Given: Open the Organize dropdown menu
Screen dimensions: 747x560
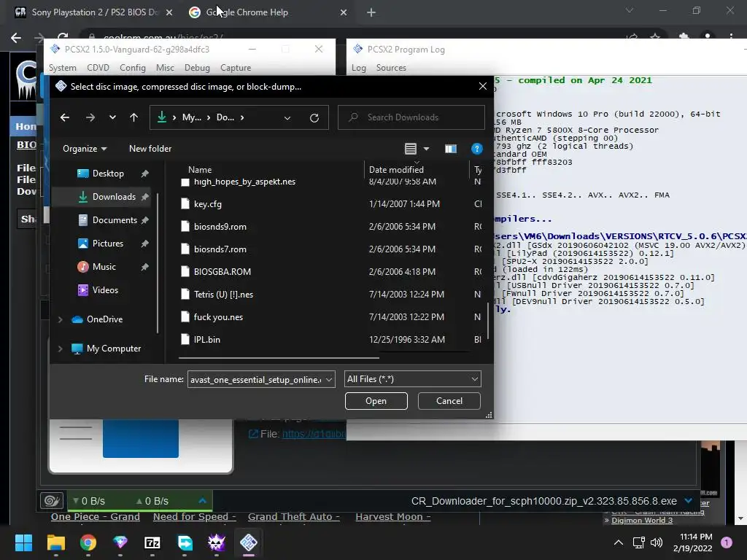Looking at the screenshot, I should click(x=85, y=149).
